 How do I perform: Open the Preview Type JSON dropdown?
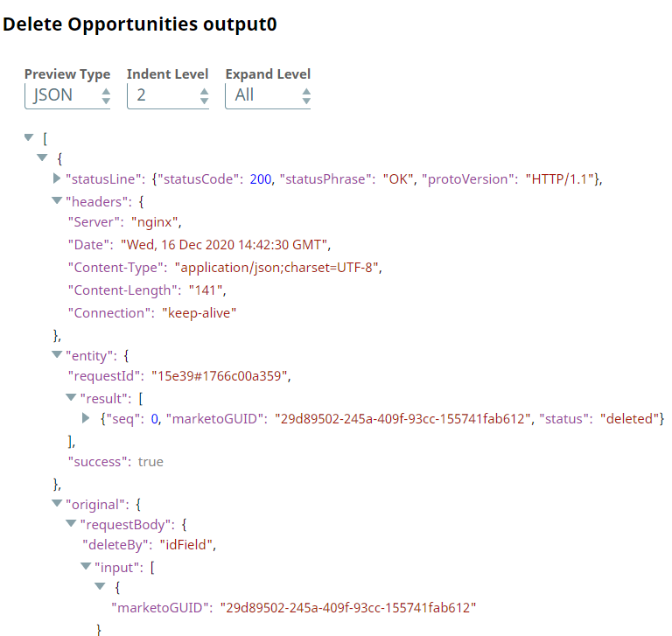tap(67, 95)
